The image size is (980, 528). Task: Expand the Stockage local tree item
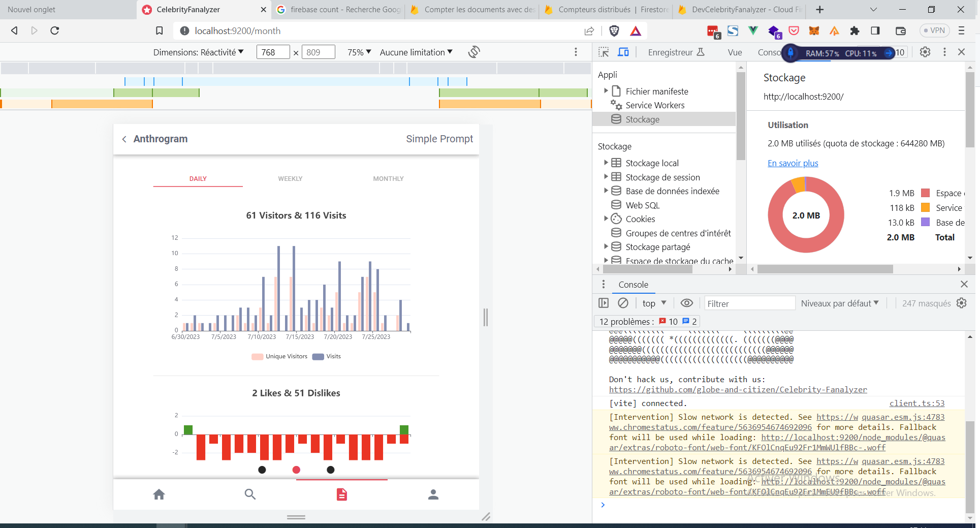(606, 163)
